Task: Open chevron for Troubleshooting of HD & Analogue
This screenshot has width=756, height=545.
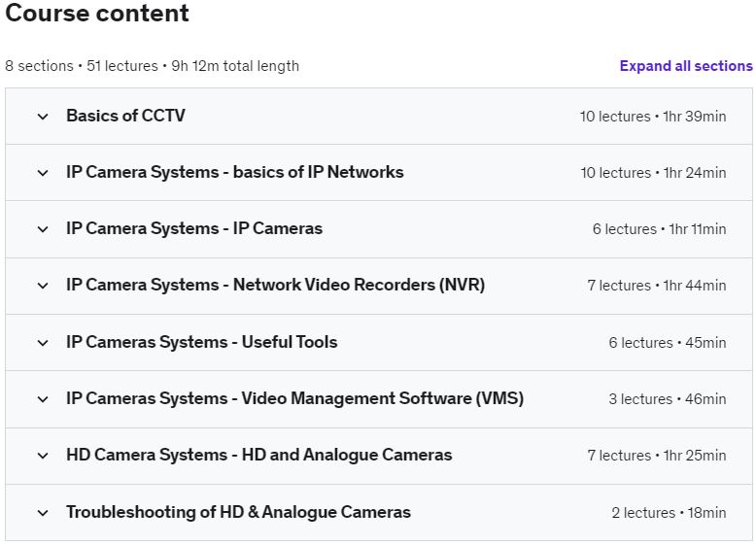Action: click(43, 513)
